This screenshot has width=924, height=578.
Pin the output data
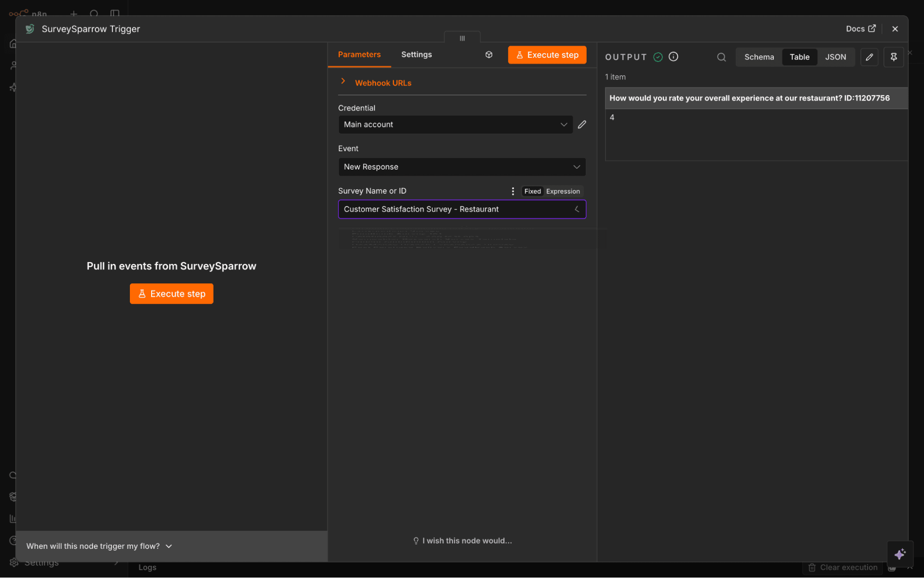(893, 57)
